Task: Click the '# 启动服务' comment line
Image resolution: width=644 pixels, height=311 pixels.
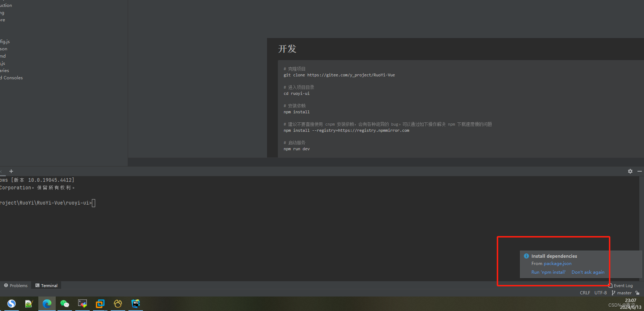Action: point(295,143)
